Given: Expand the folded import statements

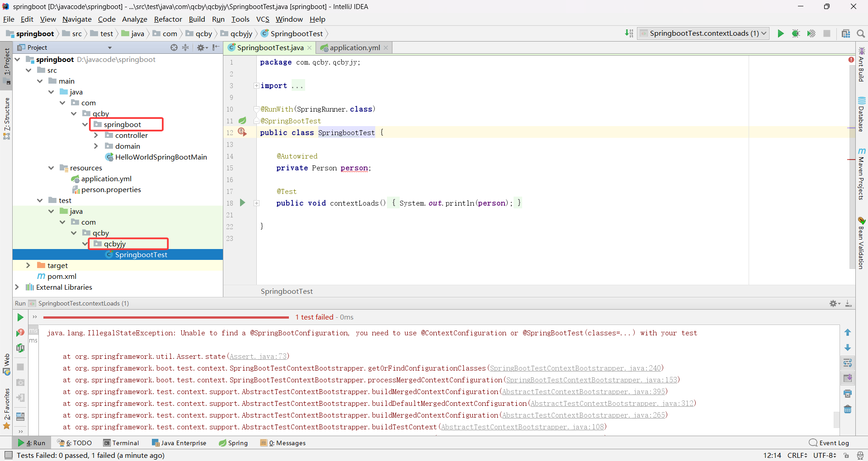Looking at the screenshot, I should click(x=256, y=85).
